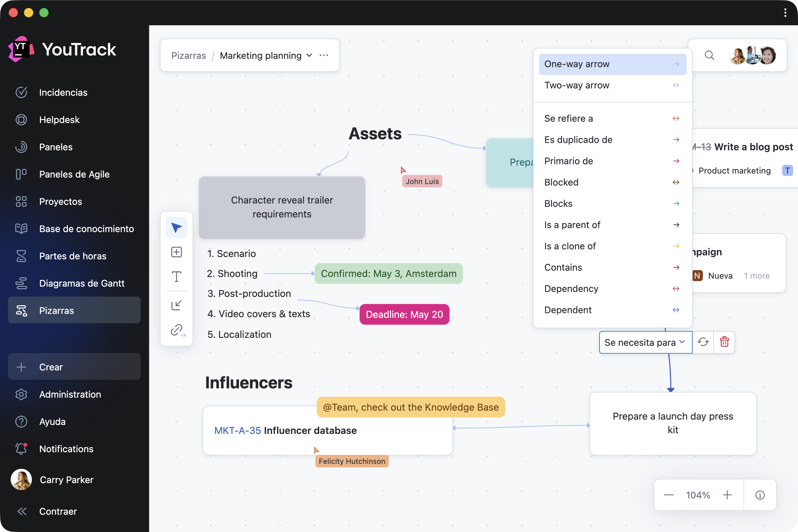This screenshot has height=532, width=798.
Task: Select the Text tool icon
Action: tap(176, 277)
